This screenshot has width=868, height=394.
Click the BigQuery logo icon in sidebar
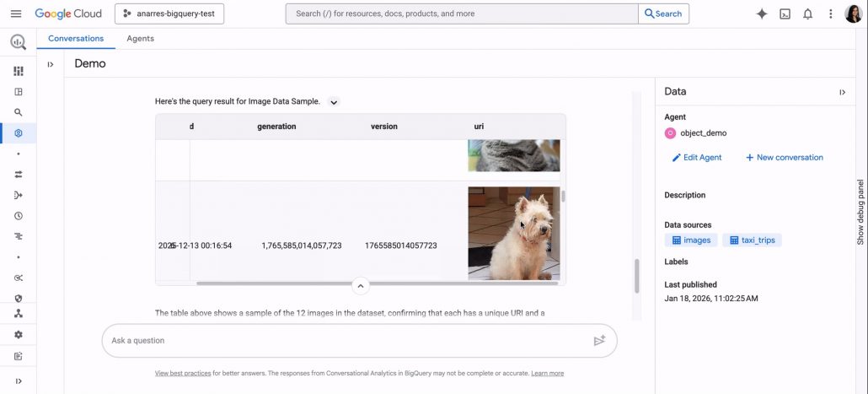[19, 41]
